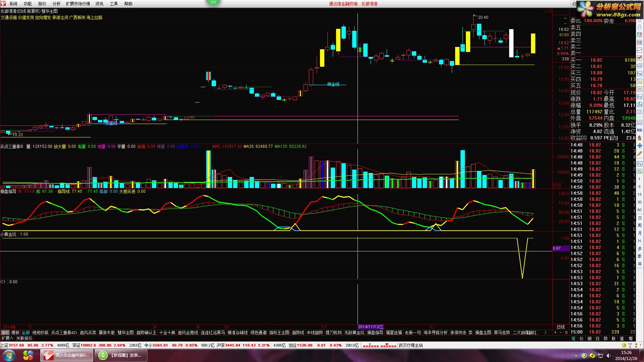644x362 pixels.
Task: Open the colored grid table sidebar icon
Action: tap(640, 43)
